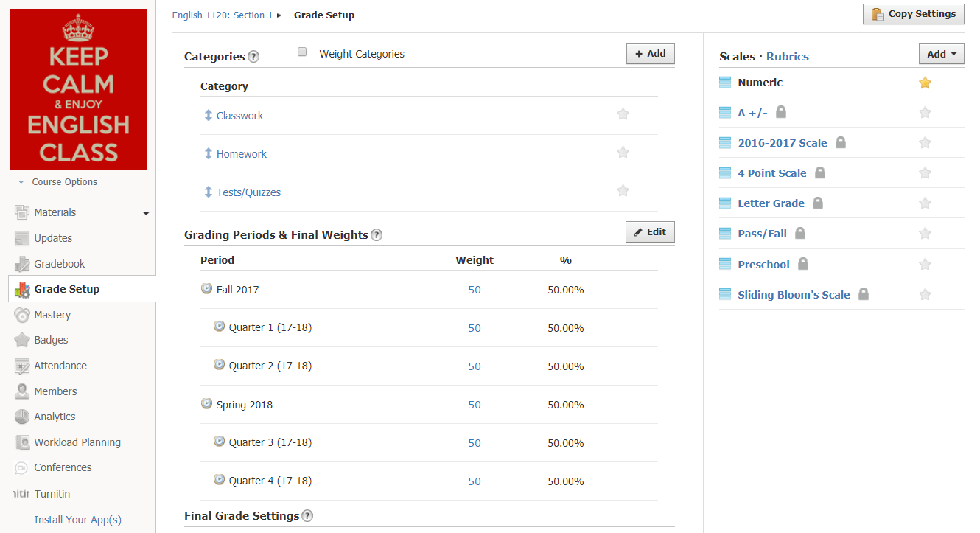Edit Grading Periods & Final Weights
Viewport: 980px width, 533px height.
tap(650, 232)
